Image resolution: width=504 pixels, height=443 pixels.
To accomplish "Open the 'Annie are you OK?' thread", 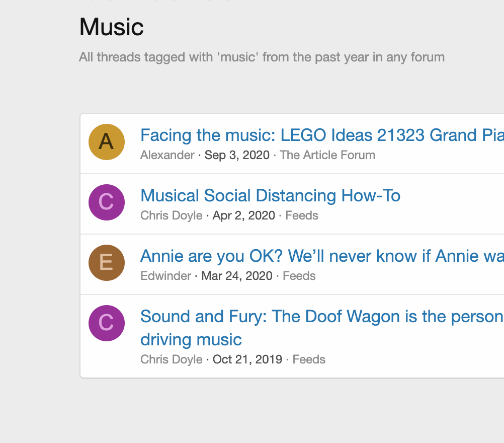I will (x=322, y=256).
